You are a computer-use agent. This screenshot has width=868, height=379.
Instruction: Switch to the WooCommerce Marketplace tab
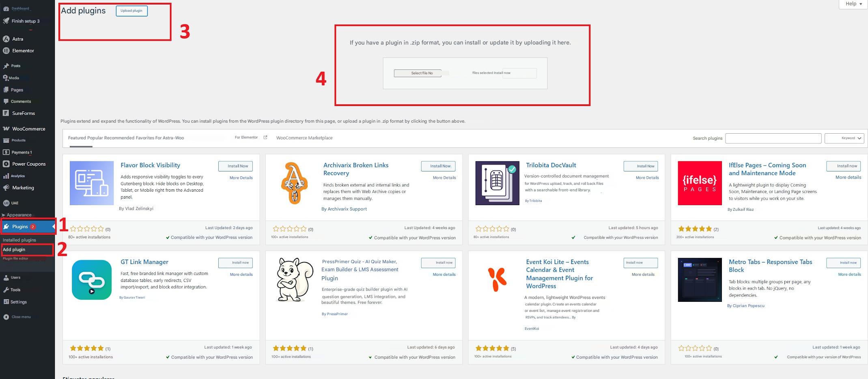click(304, 138)
